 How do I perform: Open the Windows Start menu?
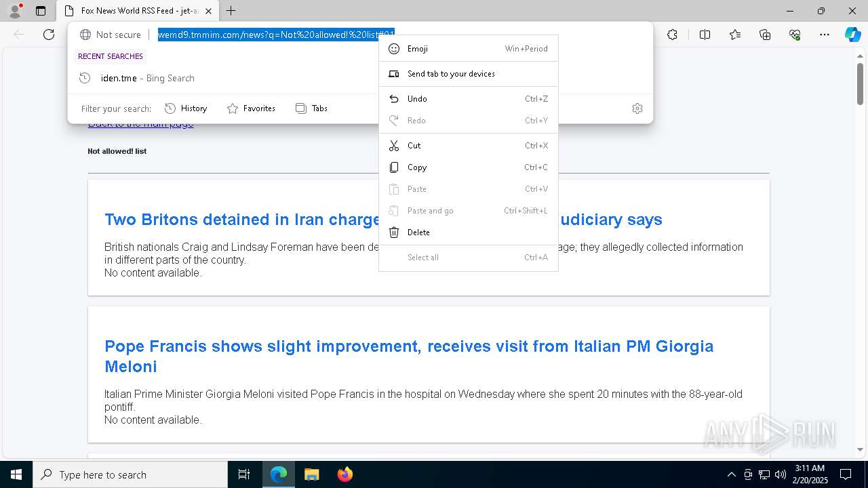click(x=16, y=474)
